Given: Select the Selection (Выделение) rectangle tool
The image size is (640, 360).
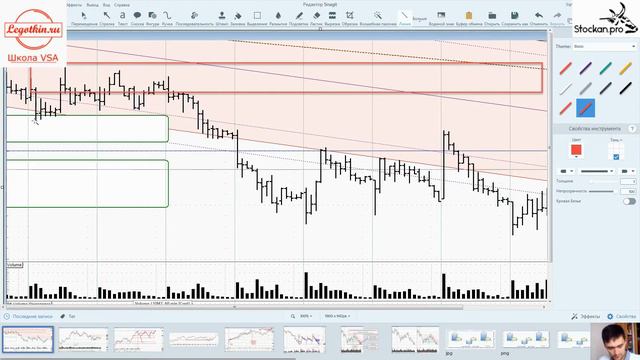Looking at the screenshot, I should 257,18.
